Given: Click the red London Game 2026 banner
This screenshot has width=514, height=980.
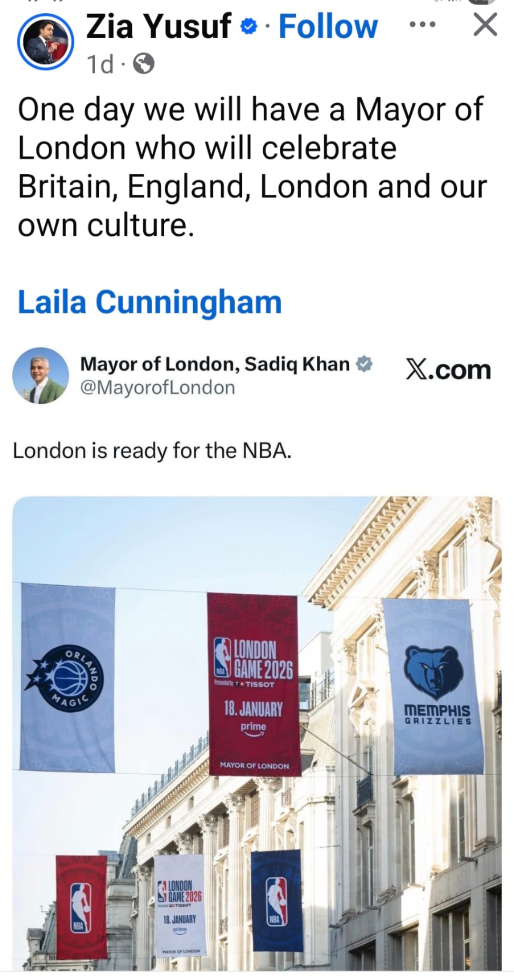Looking at the screenshot, I should click(x=254, y=684).
